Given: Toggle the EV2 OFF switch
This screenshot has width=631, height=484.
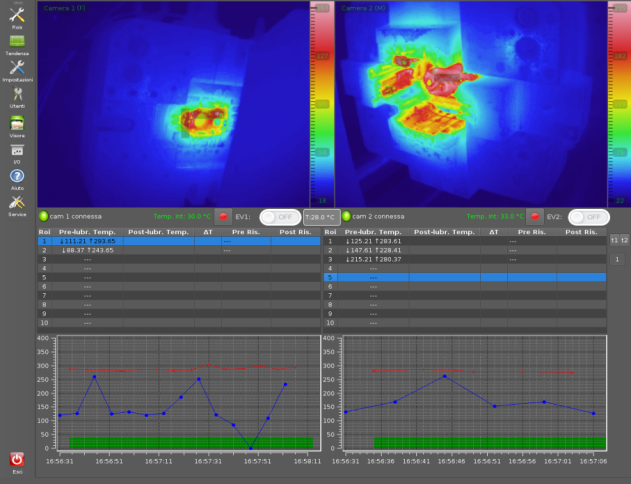Looking at the screenshot, I should (590, 216).
